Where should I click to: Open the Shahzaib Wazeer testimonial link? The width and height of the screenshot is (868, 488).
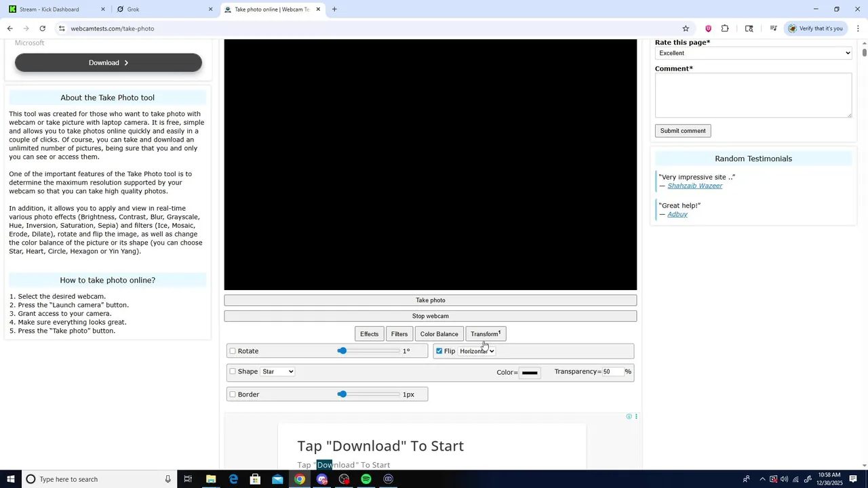(x=695, y=186)
